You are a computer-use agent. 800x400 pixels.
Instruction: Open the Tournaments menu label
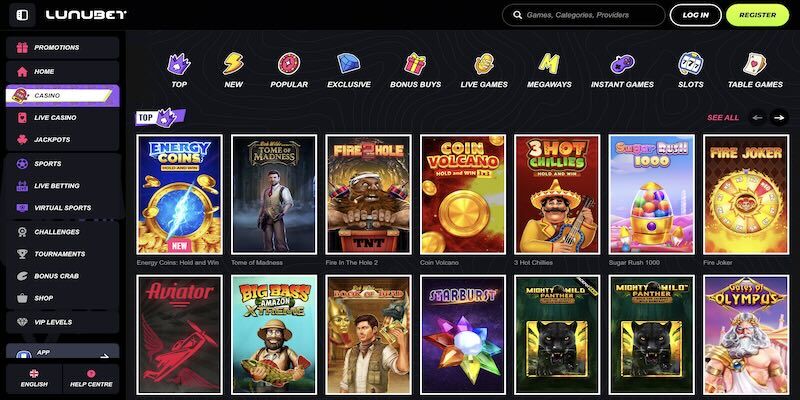coord(60,254)
